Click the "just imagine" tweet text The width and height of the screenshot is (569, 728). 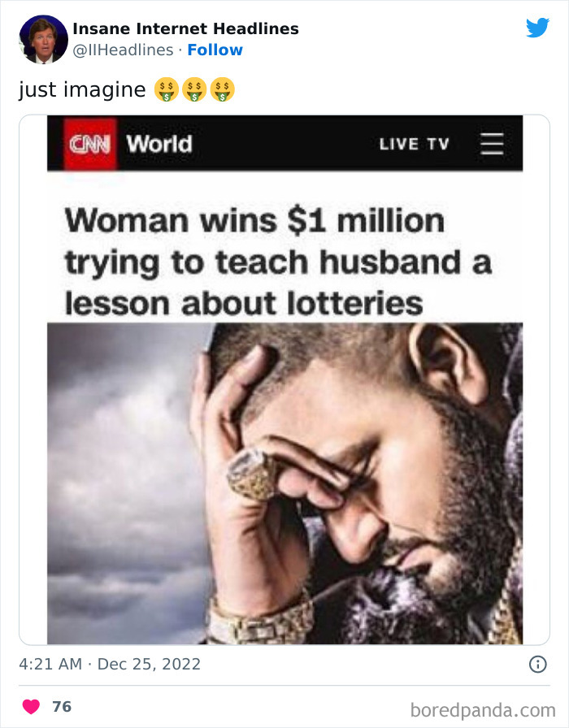pyautogui.click(x=82, y=89)
